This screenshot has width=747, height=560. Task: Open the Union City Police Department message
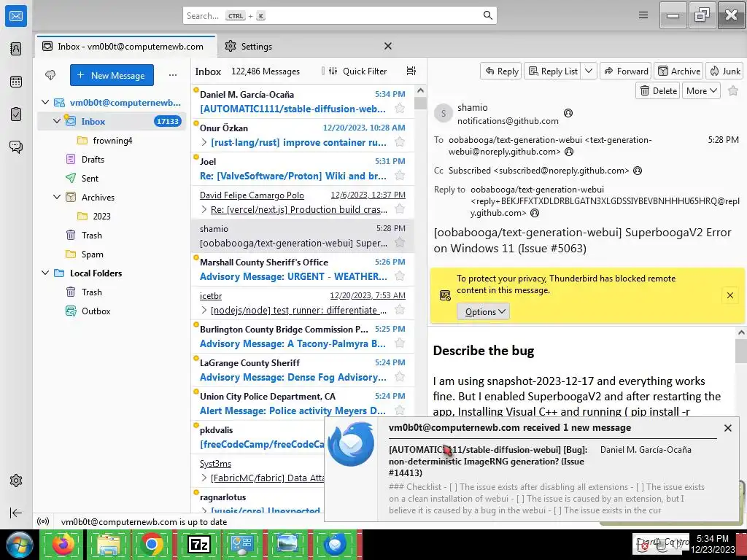click(303, 403)
